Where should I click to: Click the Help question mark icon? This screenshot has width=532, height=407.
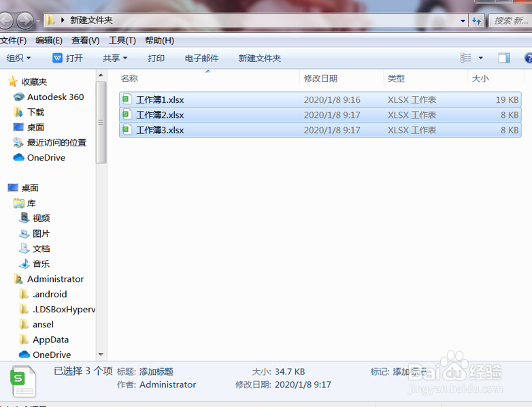(x=529, y=58)
